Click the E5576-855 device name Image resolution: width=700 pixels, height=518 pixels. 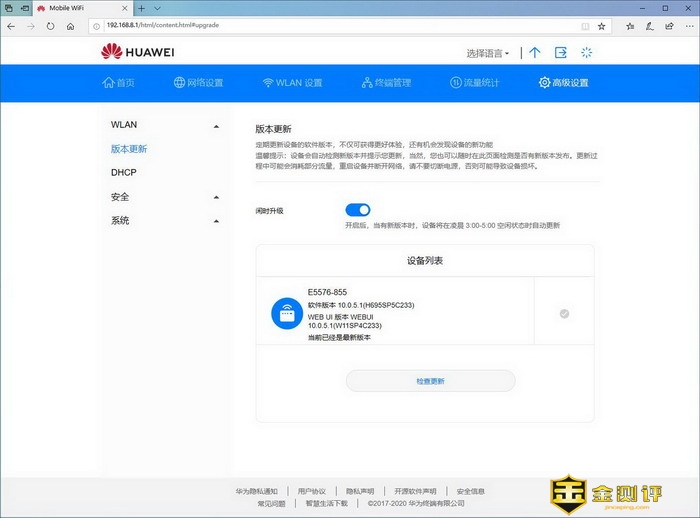coord(327,292)
